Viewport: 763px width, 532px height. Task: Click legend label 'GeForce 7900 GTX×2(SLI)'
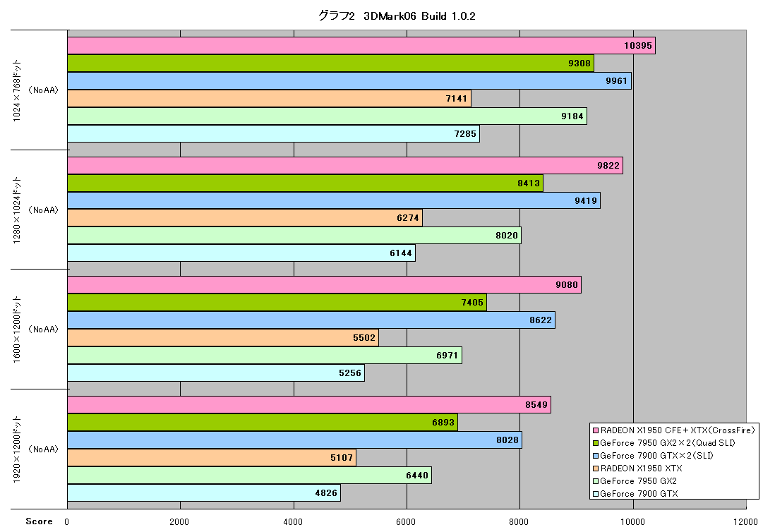coord(657,456)
